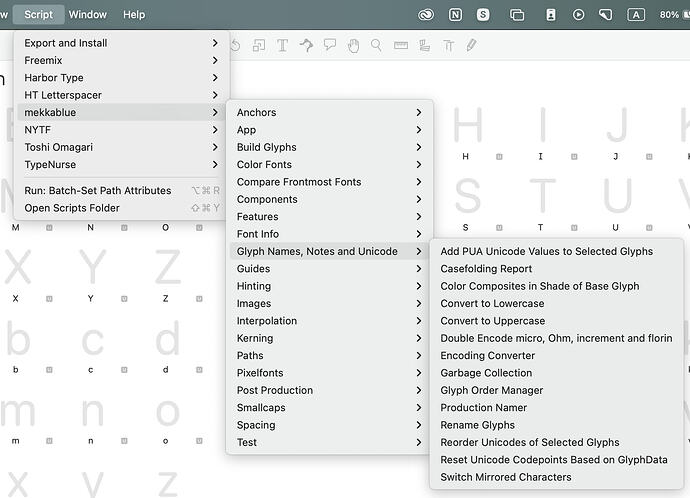690x498 pixels.
Task: Run the Garbage Collection script
Action: (x=556, y=373)
